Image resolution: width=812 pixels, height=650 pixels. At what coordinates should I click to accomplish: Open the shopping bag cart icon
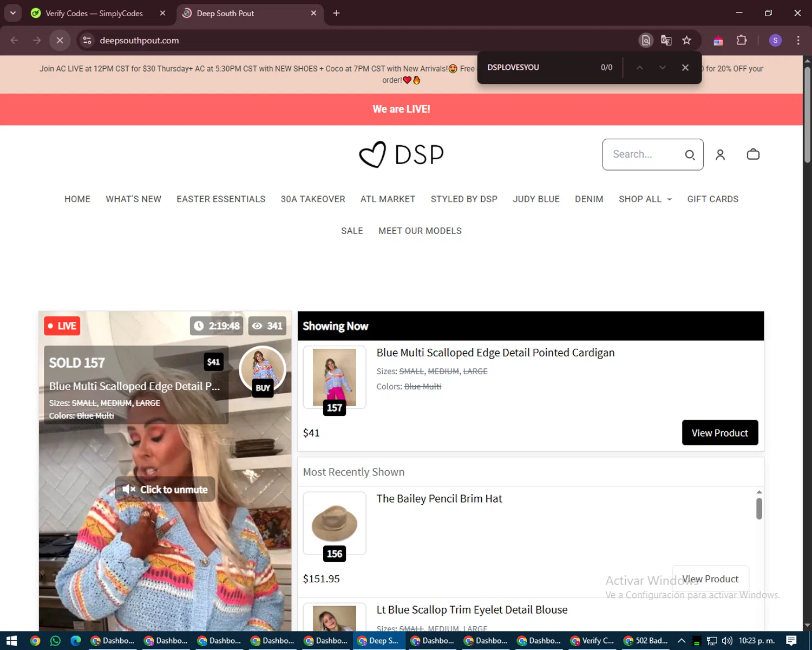pos(753,154)
